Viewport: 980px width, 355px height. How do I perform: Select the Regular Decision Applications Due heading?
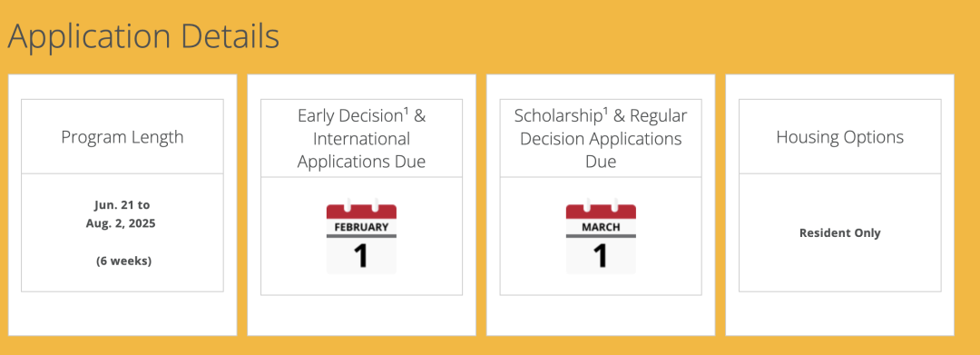coord(601,138)
